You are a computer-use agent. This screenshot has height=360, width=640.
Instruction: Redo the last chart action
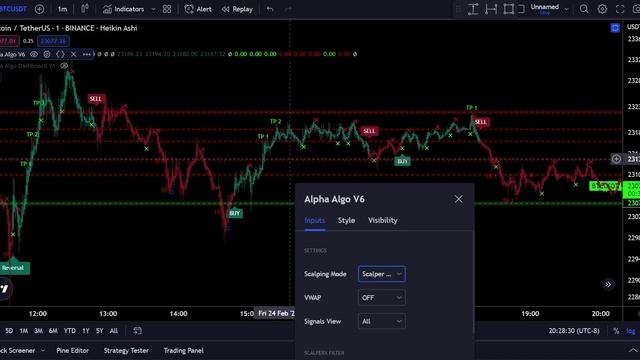click(x=288, y=9)
